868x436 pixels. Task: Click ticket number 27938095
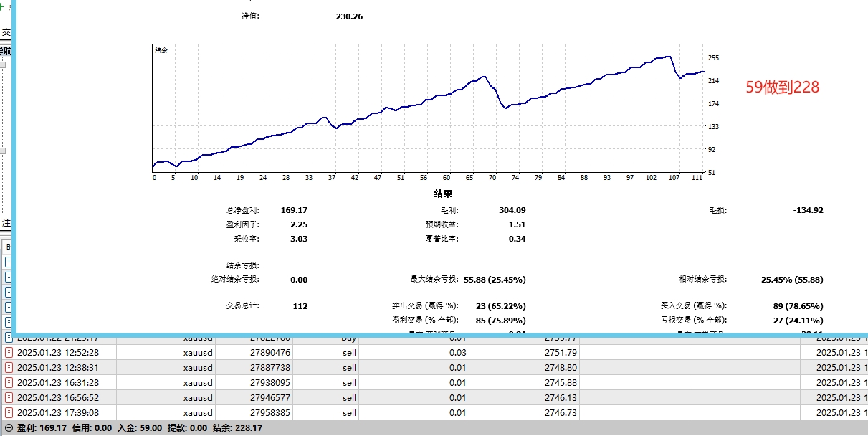tap(270, 382)
